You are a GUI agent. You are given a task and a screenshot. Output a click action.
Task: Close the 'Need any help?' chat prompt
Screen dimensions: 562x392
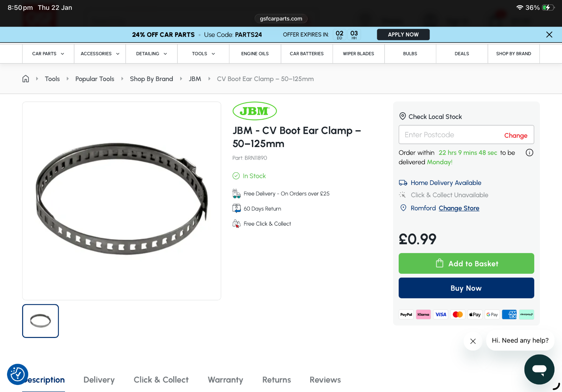(x=473, y=341)
